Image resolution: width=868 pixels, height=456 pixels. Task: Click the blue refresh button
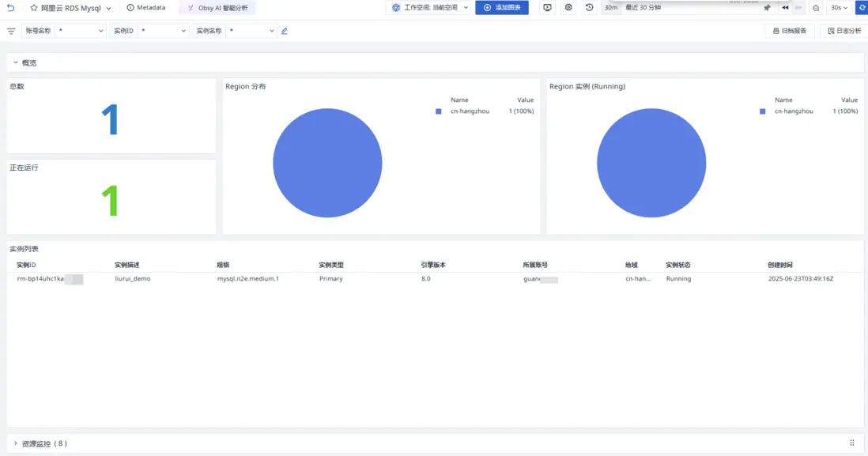861,8
